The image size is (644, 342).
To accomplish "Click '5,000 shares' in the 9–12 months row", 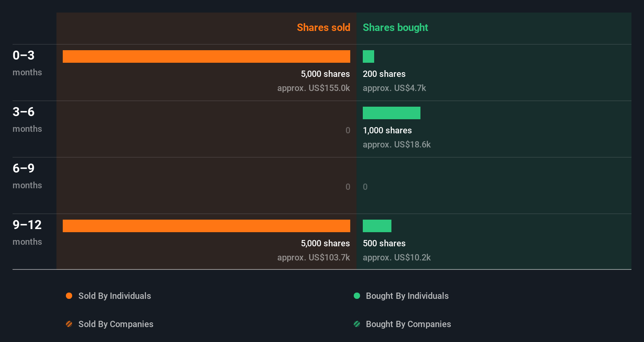I will [x=325, y=244].
